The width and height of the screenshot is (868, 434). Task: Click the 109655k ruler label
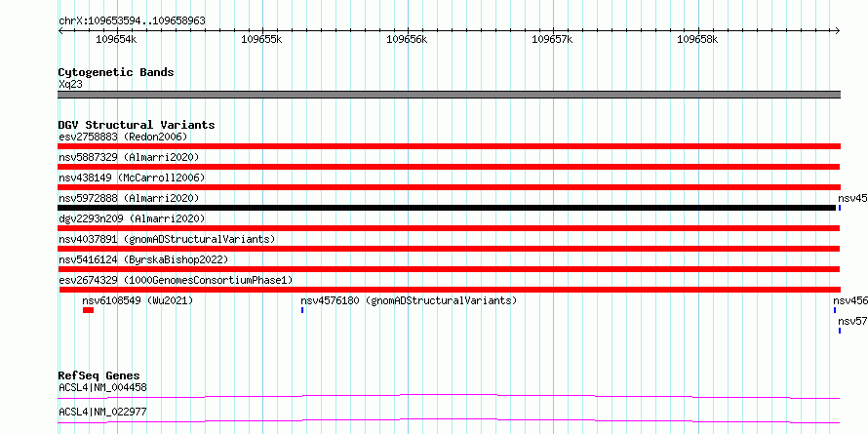261,39
